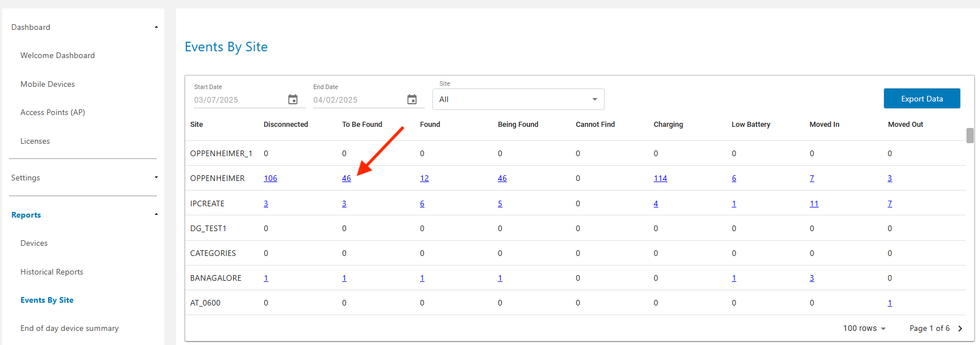Viewport: 980px width, 345px height.
Task: Collapse the Dashboard menu section
Action: (156, 27)
